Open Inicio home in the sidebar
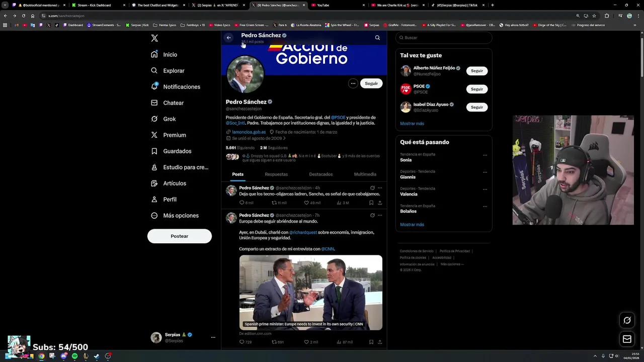The width and height of the screenshot is (644, 362). coord(165,54)
